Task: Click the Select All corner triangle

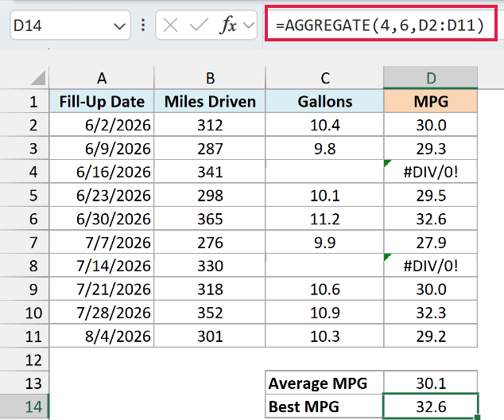Action: tap(38, 78)
